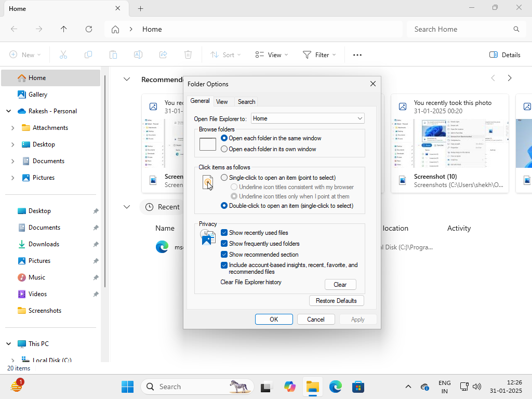Image resolution: width=532 pixels, height=399 pixels.
Task: Open the Sort dropdown
Action: click(225, 54)
